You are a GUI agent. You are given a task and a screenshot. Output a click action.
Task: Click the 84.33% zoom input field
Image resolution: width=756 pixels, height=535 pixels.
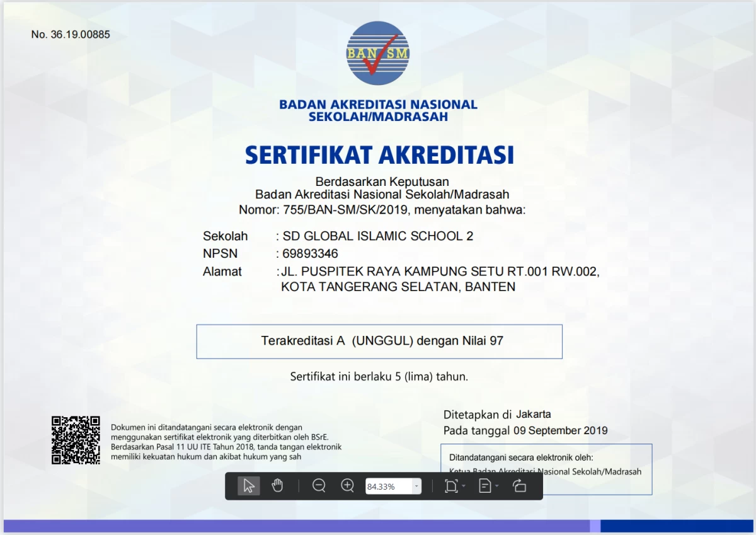click(x=387, y=486)
